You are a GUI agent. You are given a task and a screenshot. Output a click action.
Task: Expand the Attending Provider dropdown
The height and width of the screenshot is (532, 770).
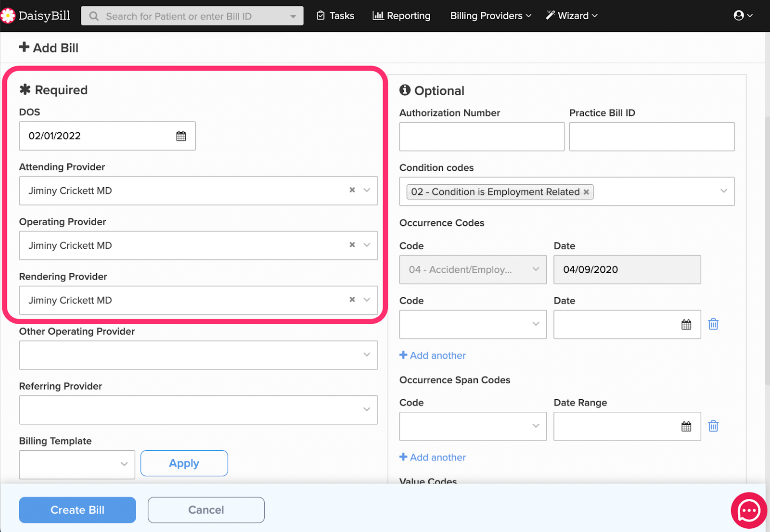pyautogui.click(x=367, y=190)
